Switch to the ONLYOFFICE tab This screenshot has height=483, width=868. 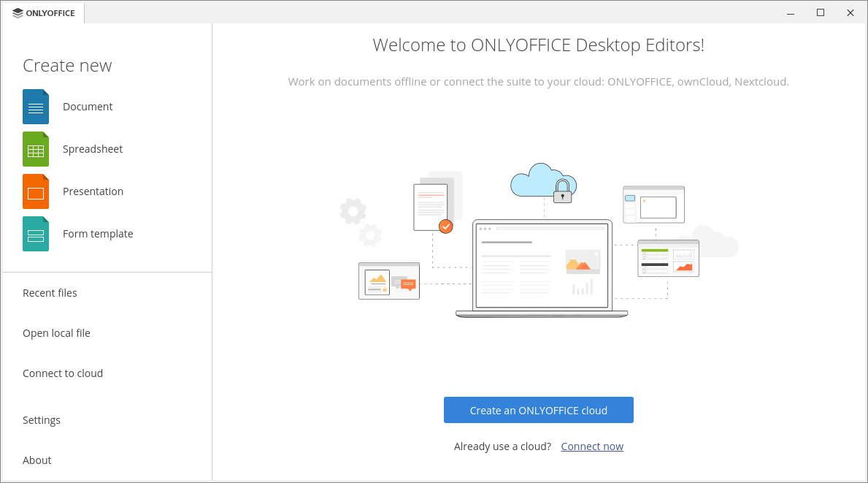click(x=44, y=12)
